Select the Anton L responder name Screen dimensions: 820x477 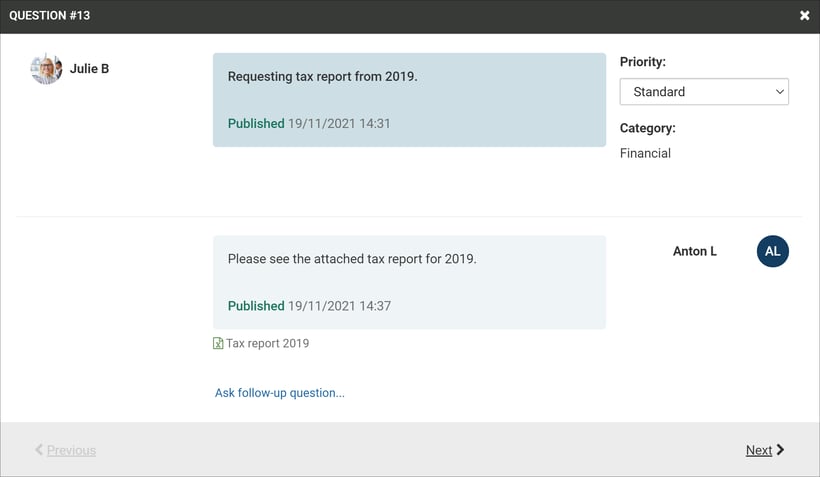coord(694,252)
